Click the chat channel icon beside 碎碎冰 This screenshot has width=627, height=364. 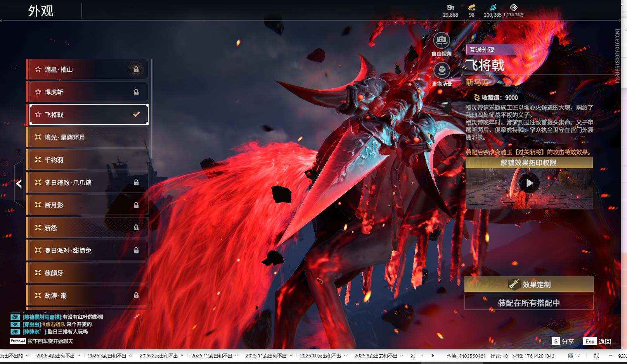(15, 332)
